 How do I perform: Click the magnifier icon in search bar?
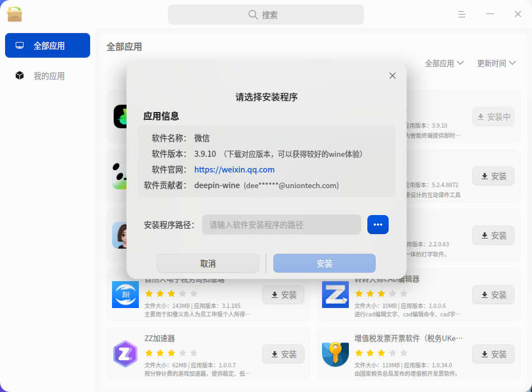(x=253, y=15)
